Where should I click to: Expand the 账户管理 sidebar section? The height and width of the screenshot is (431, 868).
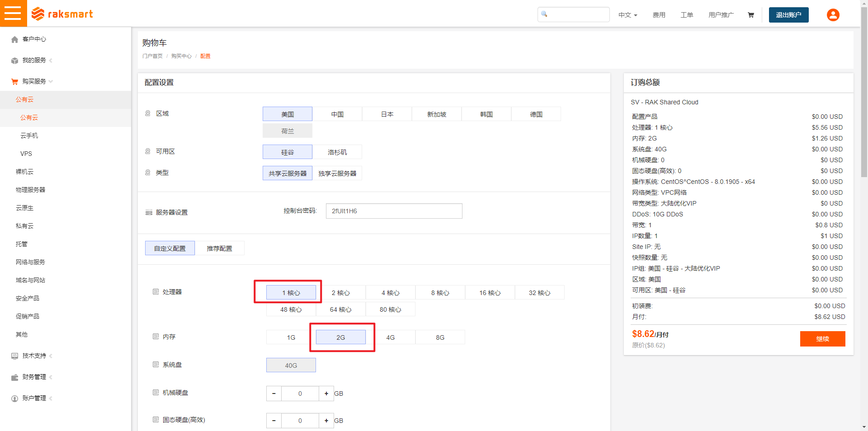[51, 398]
